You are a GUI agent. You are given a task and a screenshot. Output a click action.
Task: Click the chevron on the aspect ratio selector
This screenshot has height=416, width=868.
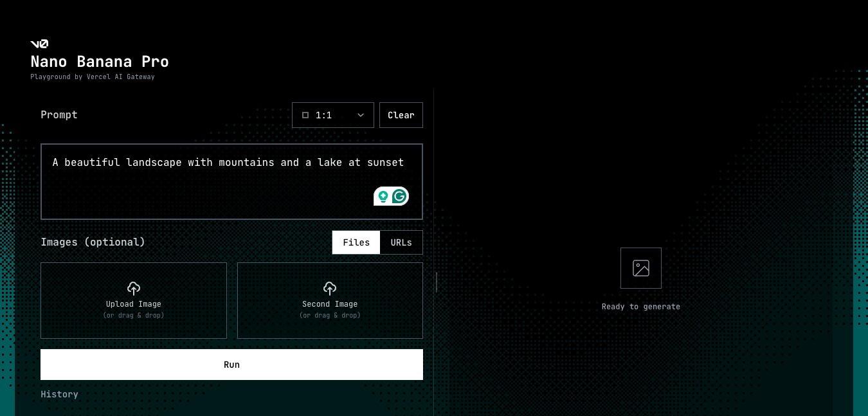point(359,115)
